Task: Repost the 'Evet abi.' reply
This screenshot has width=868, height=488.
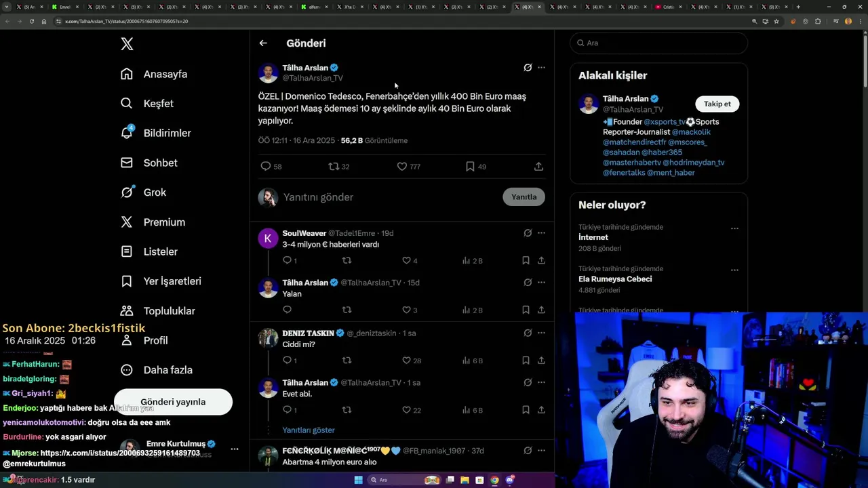Action: pyautogui.click(x=347, y=410)
